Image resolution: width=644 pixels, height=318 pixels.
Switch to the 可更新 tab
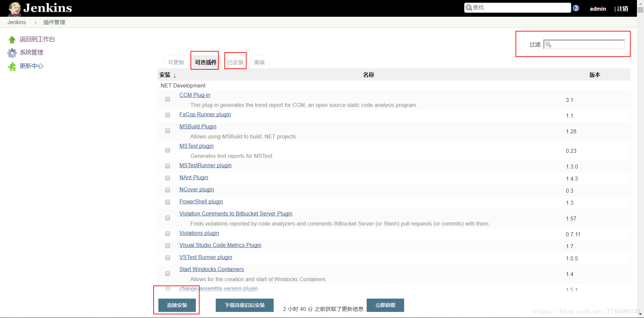point(176,62)
